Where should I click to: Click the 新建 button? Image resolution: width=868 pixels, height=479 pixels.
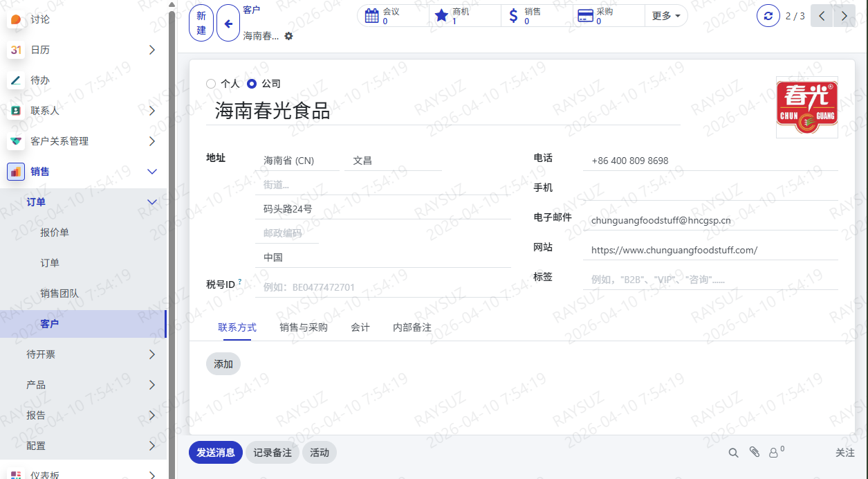tap(201, 23)
